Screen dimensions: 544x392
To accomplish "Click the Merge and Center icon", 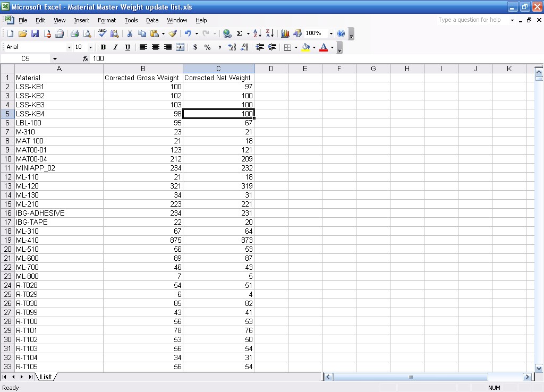I will click(180, 47).
